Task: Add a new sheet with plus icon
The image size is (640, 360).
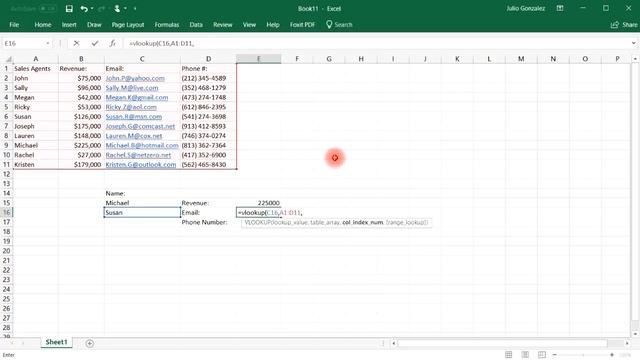Action: pos(89,344)
